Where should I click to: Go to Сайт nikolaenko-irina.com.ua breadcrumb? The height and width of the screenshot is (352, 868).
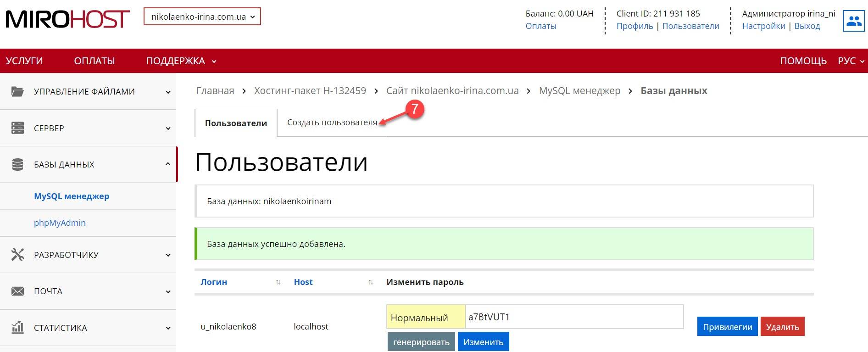point(452,91)
